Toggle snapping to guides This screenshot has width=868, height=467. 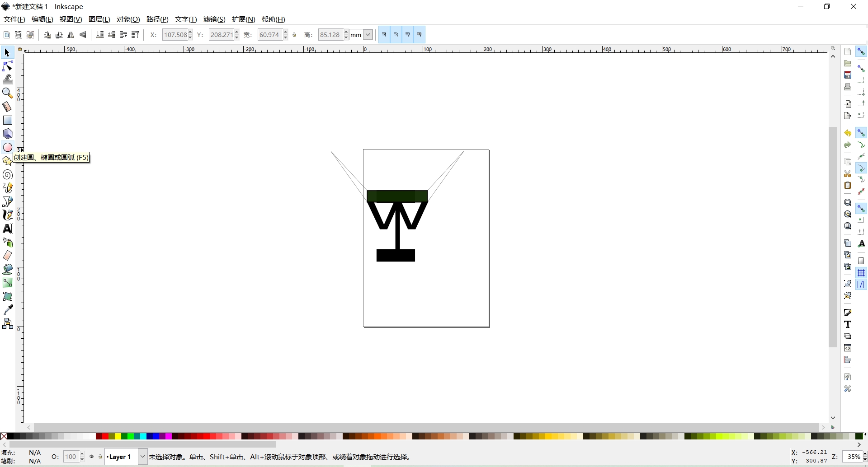(861, 285)
